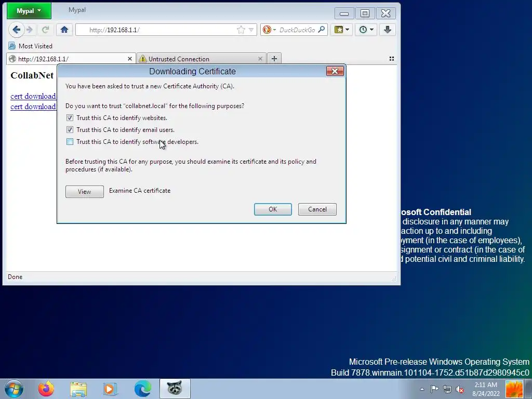Screen dimensions: 532x399
Task: Click the Forward navigation arrow
Action: click(x=30, y=30)
